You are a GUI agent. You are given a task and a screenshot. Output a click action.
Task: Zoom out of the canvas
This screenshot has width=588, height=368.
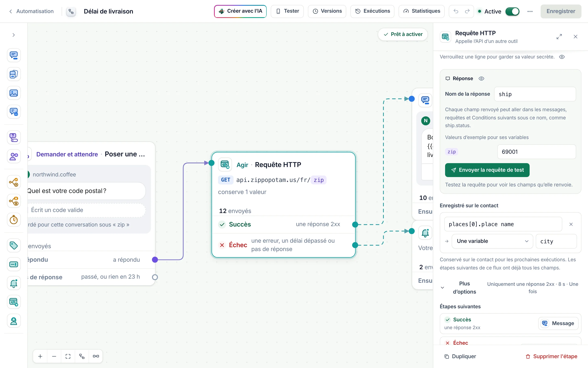(54, 356)
